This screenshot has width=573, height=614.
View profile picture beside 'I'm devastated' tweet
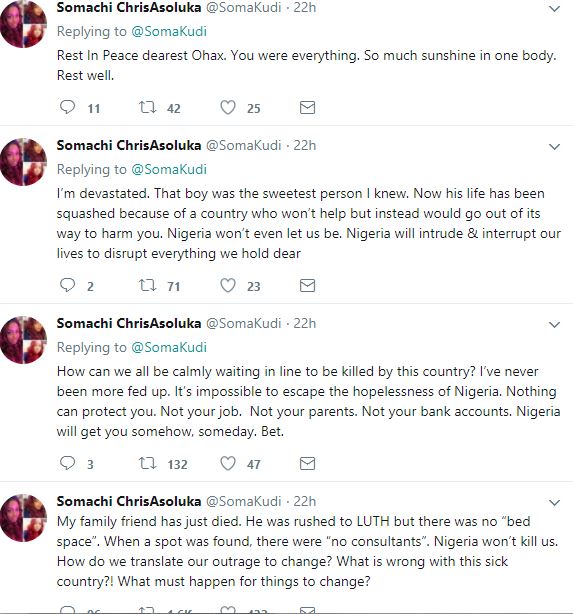[23, 162]
